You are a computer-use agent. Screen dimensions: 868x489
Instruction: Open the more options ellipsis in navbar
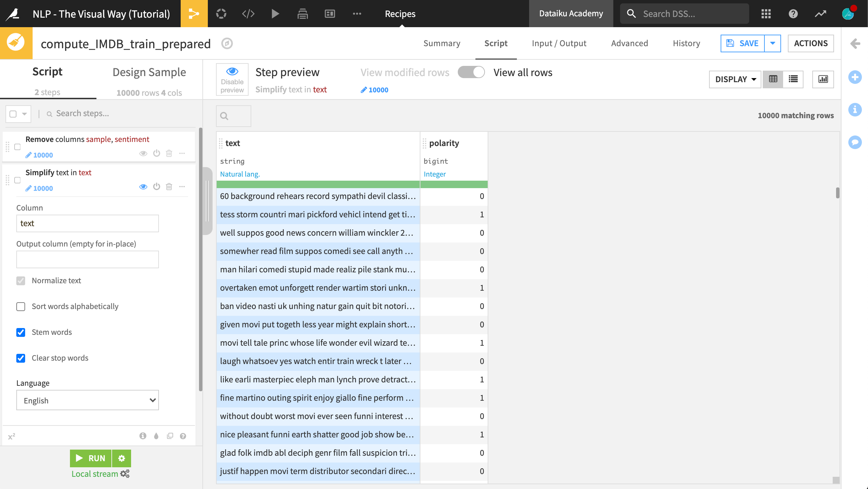(357, 14)
